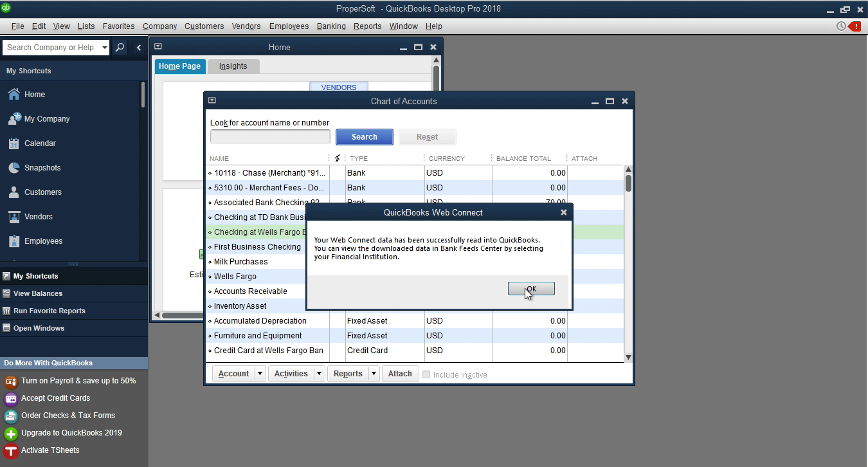Open the Company menu
868x467 pixels.
pos(159,26)
